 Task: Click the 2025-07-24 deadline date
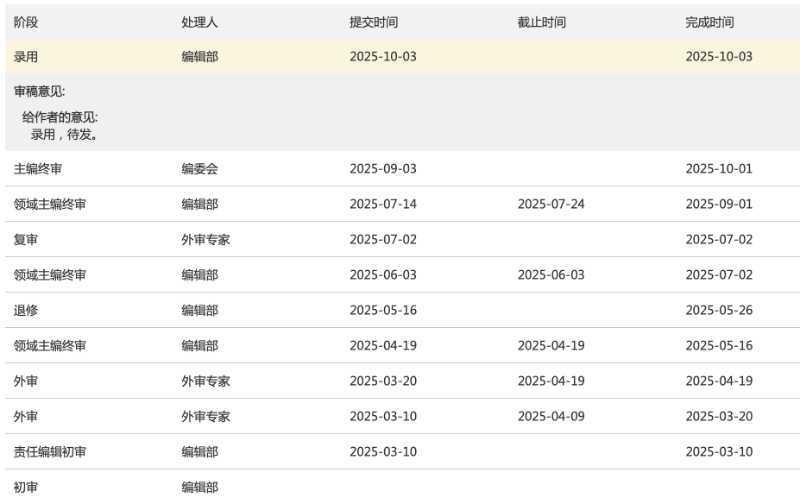click(551, 204)
